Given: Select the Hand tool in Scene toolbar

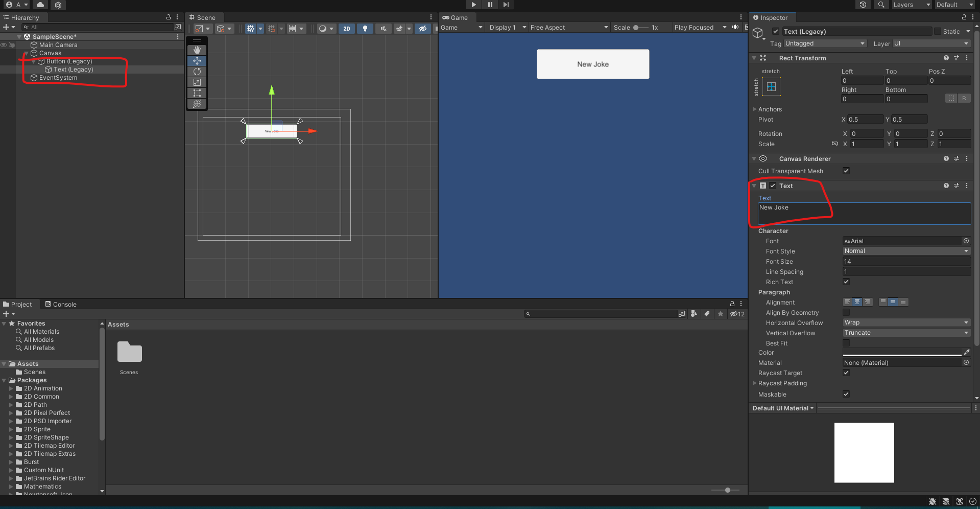Looking at the screenshot, I should pyautogui.click(x=197, y=50).
